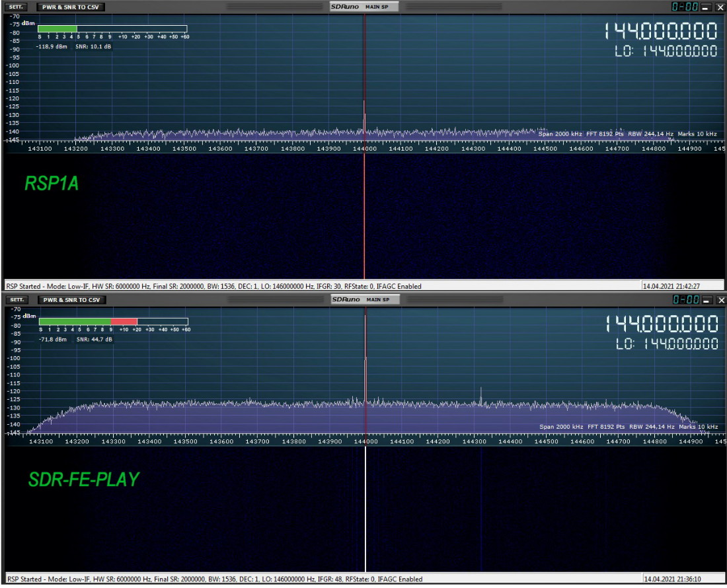Viewport: 727px width, 588px height.
Task: Click the 144000 signal peak in upper spectrum
Action: [364, 116]
